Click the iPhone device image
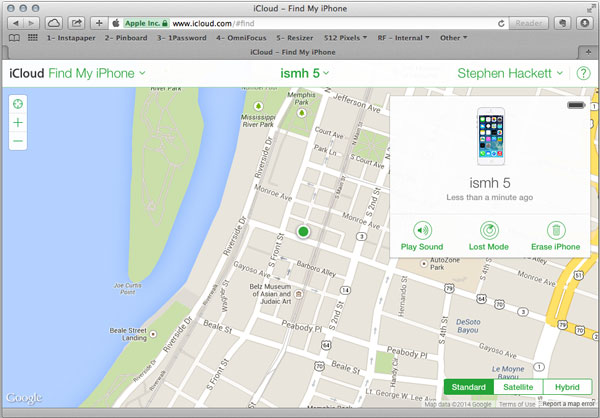This screenshot has height=418, width=600. coord(491,136)
